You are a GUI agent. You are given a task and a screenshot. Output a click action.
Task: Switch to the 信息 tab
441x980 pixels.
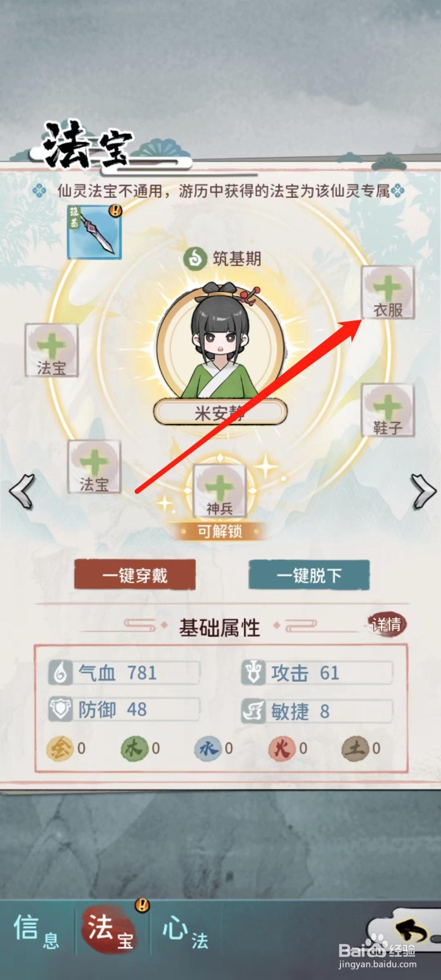click(37, 932)
